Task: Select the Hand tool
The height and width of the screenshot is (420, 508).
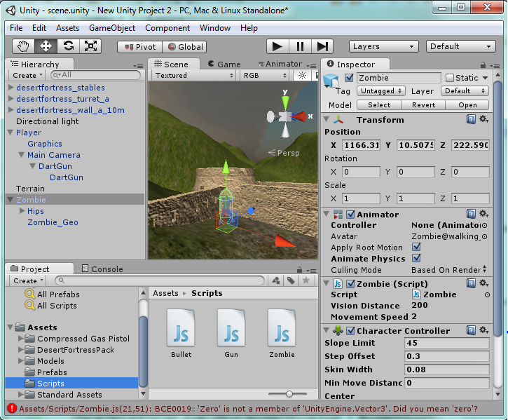Action: click(x=23, y=46)
